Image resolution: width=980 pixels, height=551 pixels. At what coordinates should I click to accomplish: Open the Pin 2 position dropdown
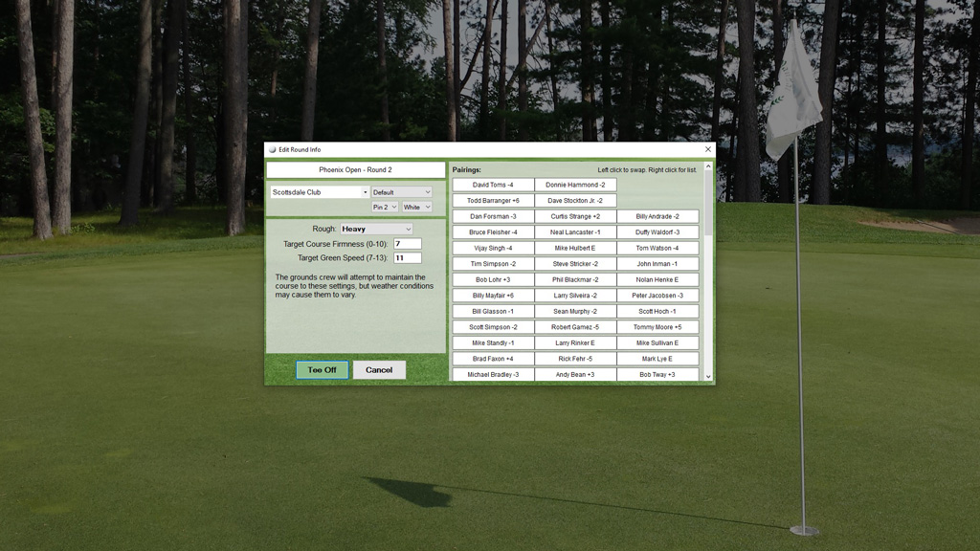(385, 207)
